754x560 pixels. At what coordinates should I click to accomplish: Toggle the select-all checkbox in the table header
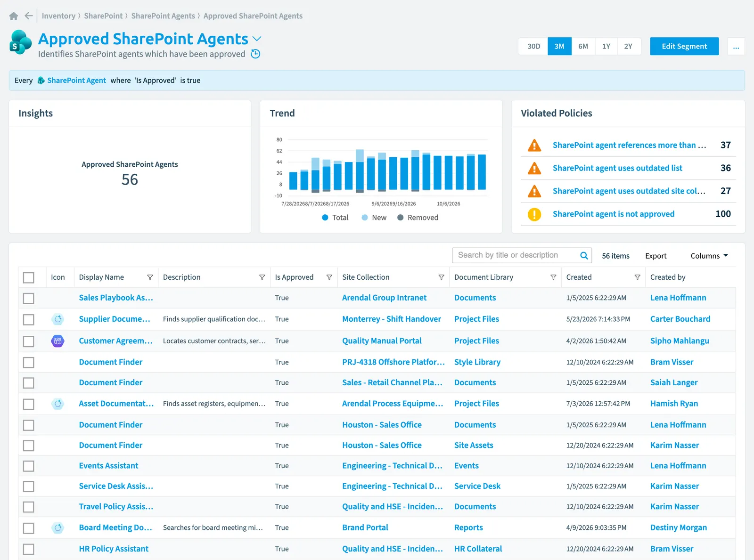[x=29, y=277]
